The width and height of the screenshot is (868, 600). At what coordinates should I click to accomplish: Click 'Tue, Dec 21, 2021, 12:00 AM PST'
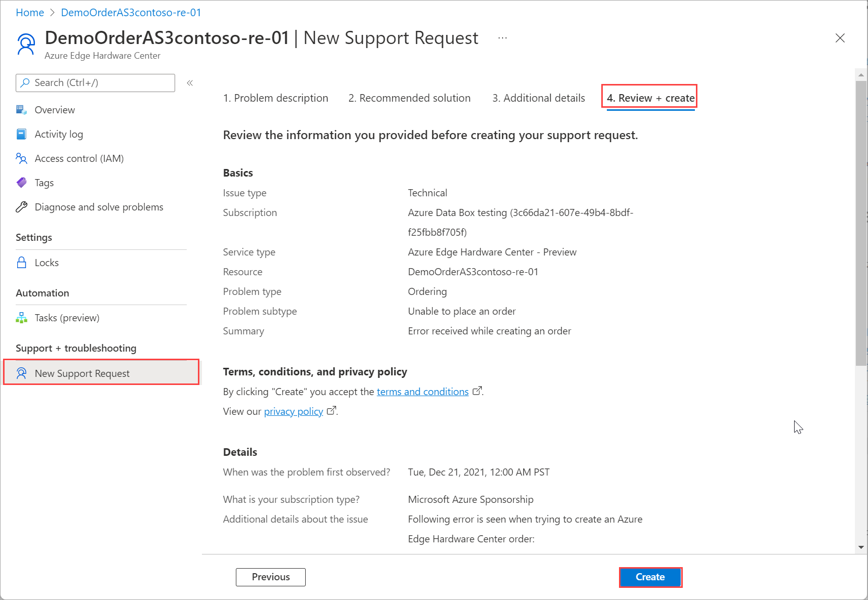tap(479, 472)
